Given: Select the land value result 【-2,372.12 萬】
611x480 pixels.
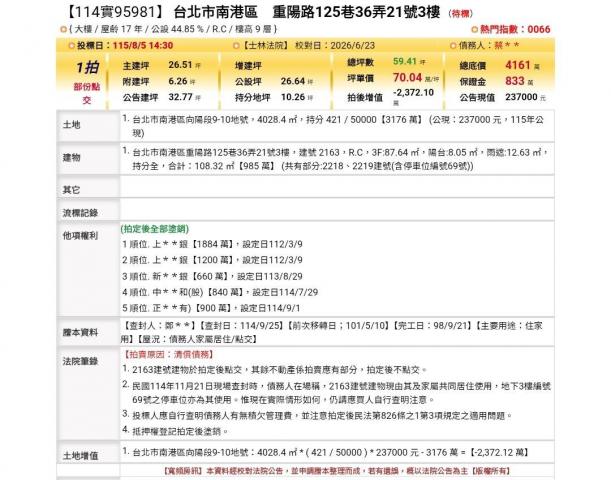Looking at the screenshot, I should (500, 453).
